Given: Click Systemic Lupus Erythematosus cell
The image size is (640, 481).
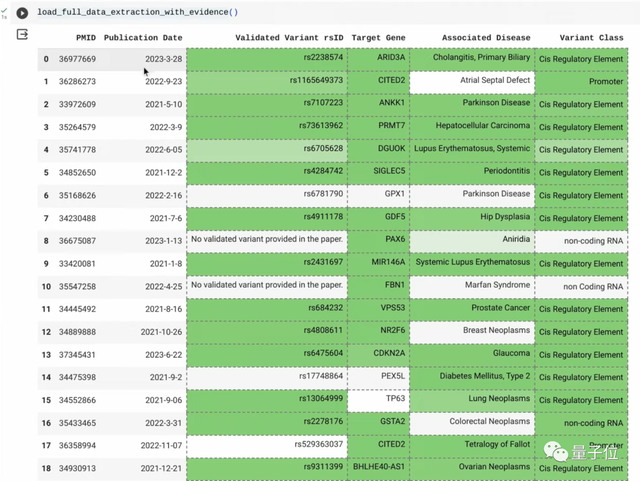Looking at the screenshot, I should [x=472, y=264].
